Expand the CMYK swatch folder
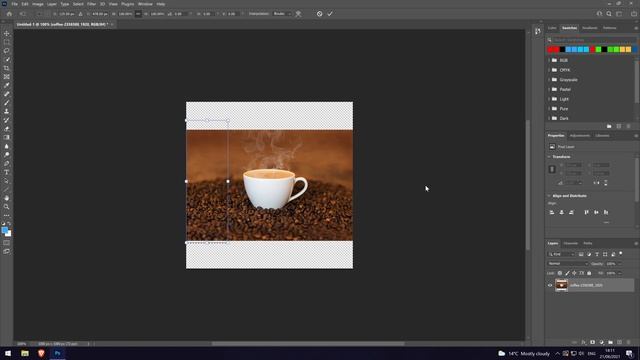This screenshot has height=360, width=640. (x=549, y=70)
